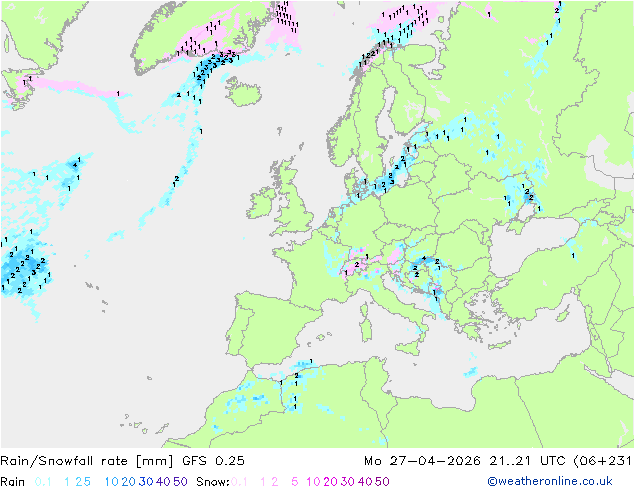This screenshot has height=490, width=634.
Task: Click Sicily island on the map
Action: pos(409,348)
